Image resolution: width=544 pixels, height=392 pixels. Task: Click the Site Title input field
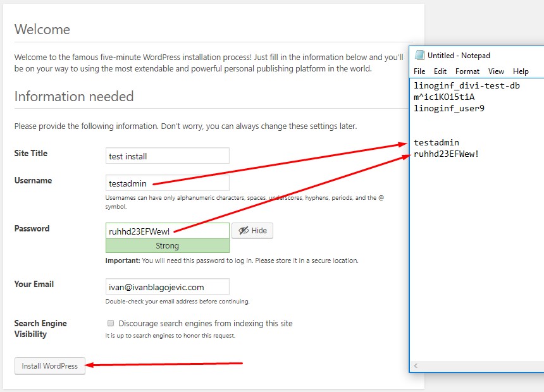point(167,156)
